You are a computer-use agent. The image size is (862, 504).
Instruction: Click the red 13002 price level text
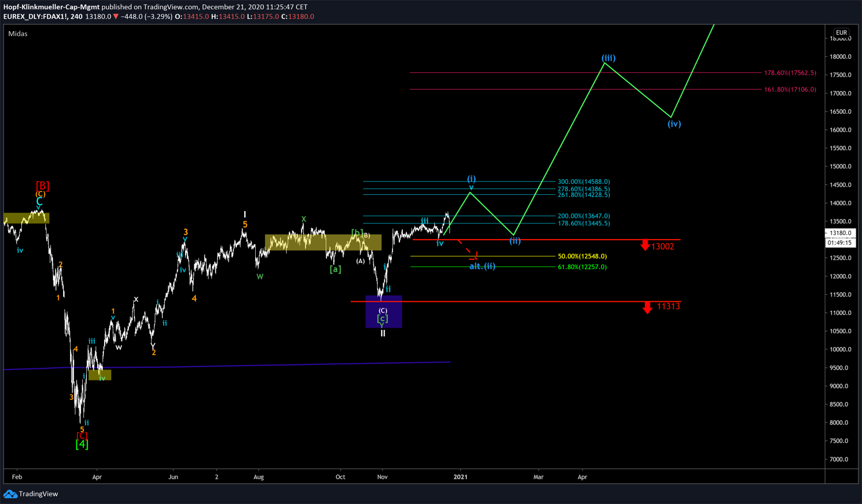click(663, 247)
